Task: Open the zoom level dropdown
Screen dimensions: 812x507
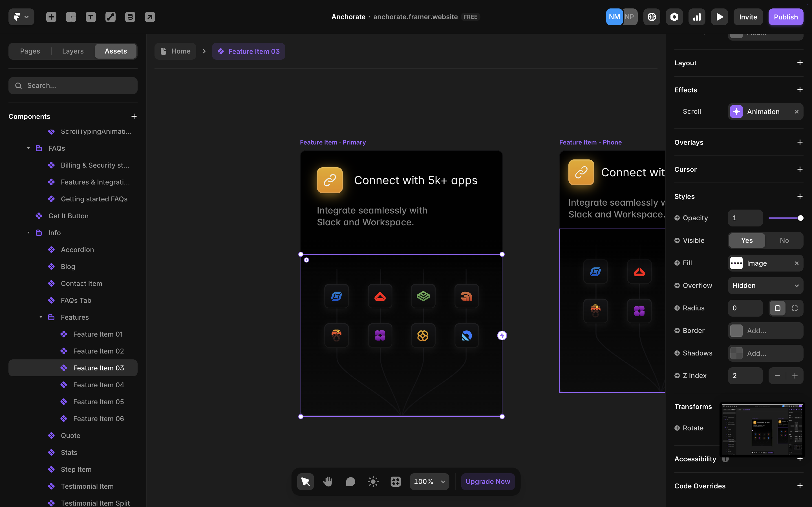Action: [x=429, y=481]
